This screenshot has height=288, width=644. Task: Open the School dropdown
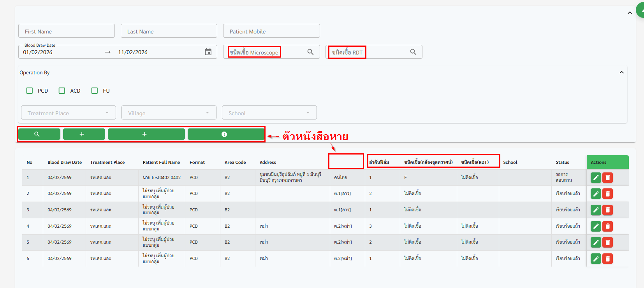[269, 113]
